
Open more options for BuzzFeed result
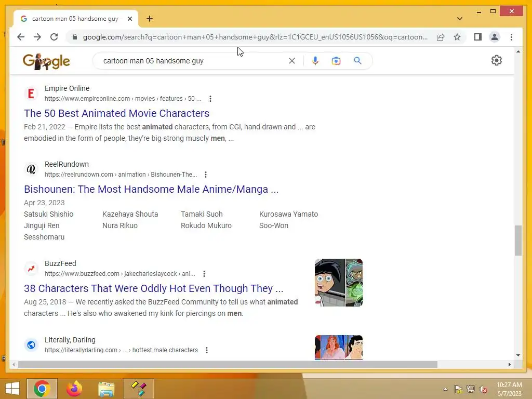click(204, 274)
